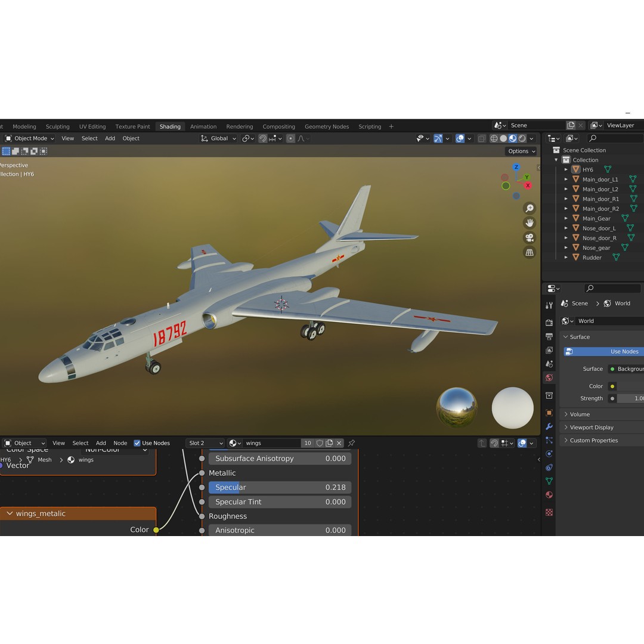644x644 pixels.
Task: Open the Object Data mesh tab icon
Action: (x=549, y=481)
